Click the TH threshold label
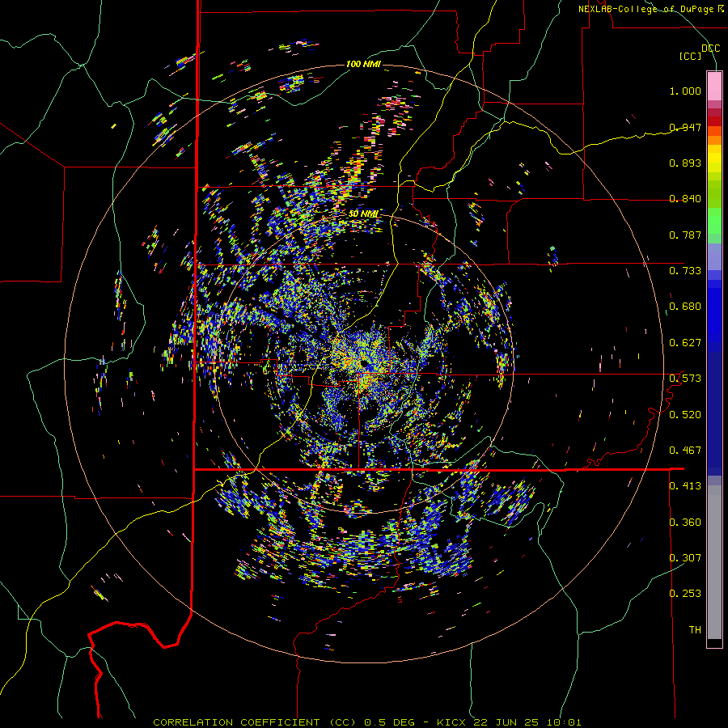 click(695, 630)
